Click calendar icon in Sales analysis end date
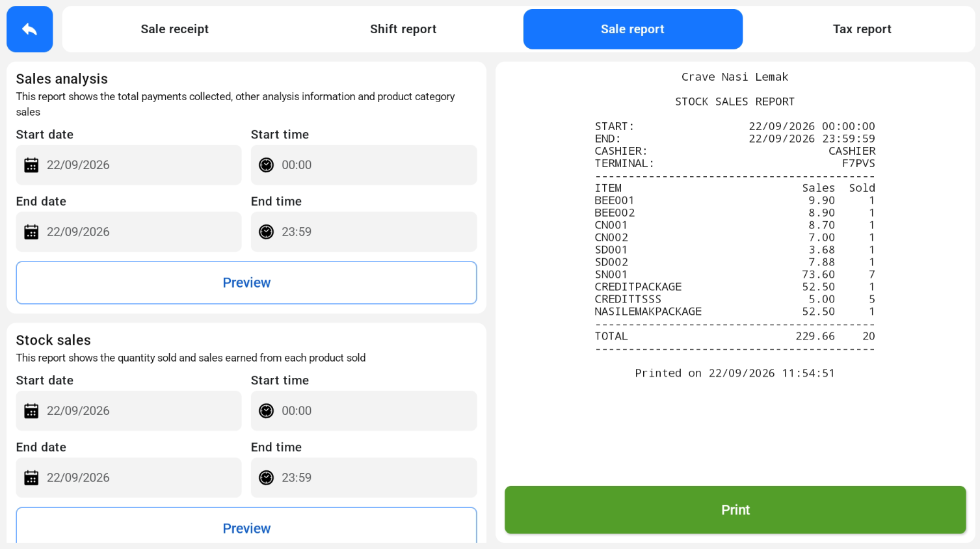Screen dimensions: 980x549 click(x=31, y=232)
